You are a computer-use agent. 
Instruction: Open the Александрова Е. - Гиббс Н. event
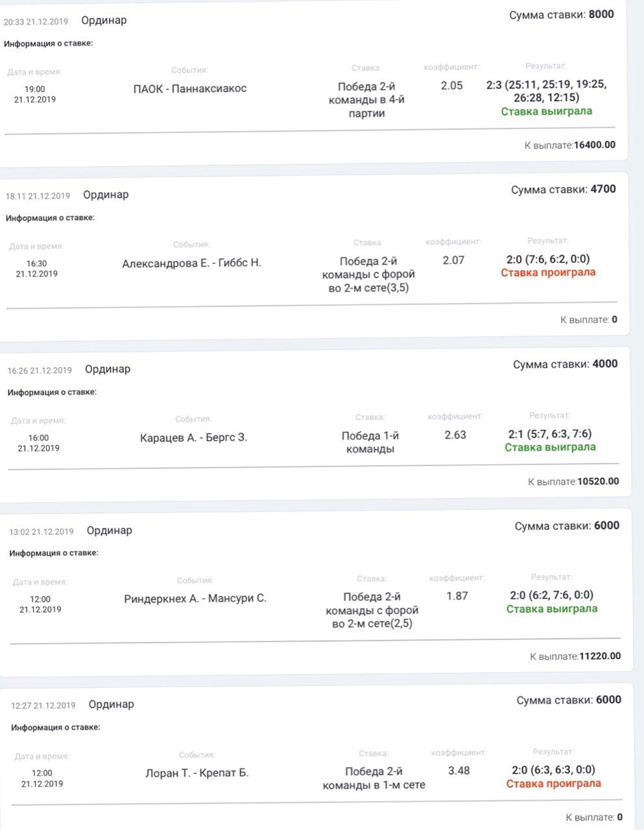point(191,263)
